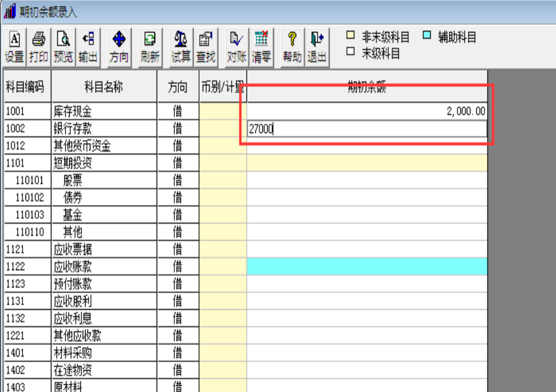Select the 库存现金 balance cell 2,000.00
Viewport: 556px width, 392px height.
pyautogui.click(x=367, y=112)
